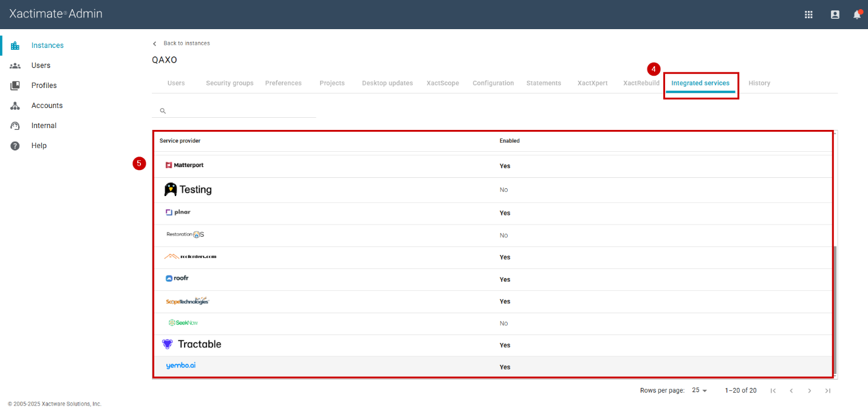Open the apps grid icon
This screenshot has height=414, width=868.
(808, 15)
